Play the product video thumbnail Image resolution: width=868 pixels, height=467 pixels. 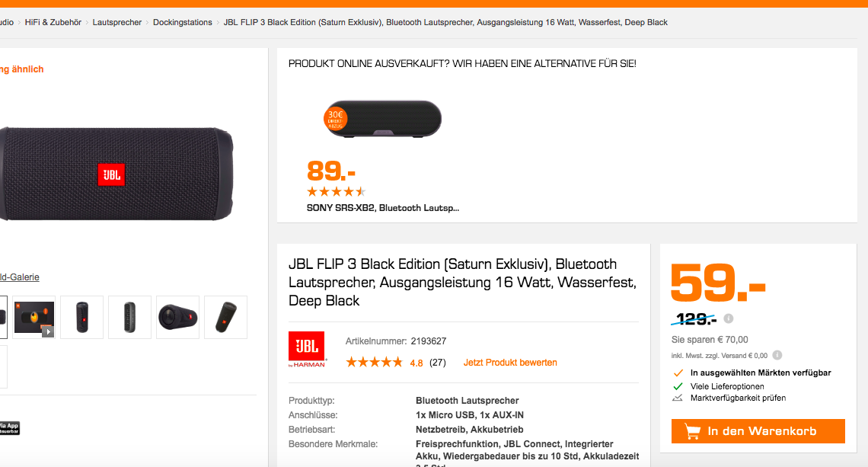[x=34, y=317]
